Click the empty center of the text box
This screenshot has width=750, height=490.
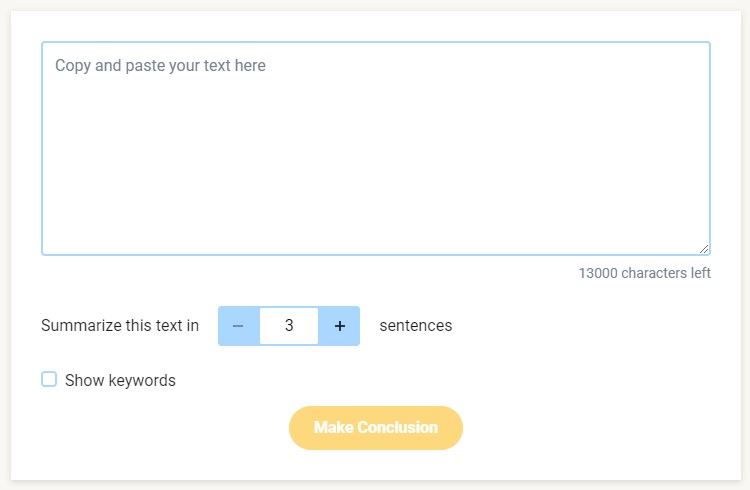(376, 148)
